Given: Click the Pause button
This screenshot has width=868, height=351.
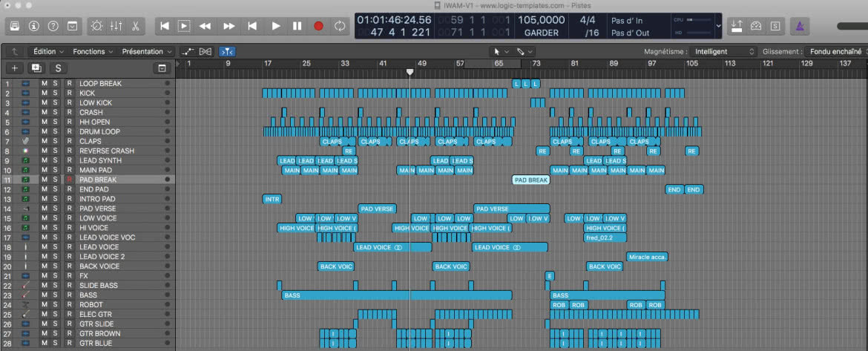Looking at the screenshot, I should click(x=297, y=26).
